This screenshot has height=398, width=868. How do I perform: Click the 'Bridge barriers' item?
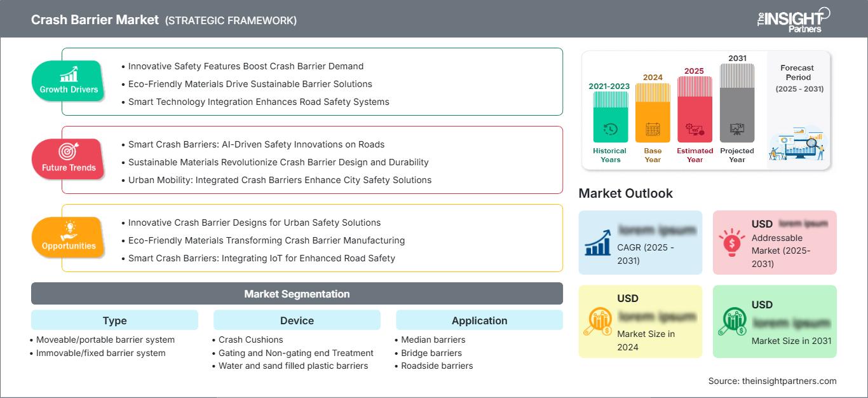click(x=431, y=353)
